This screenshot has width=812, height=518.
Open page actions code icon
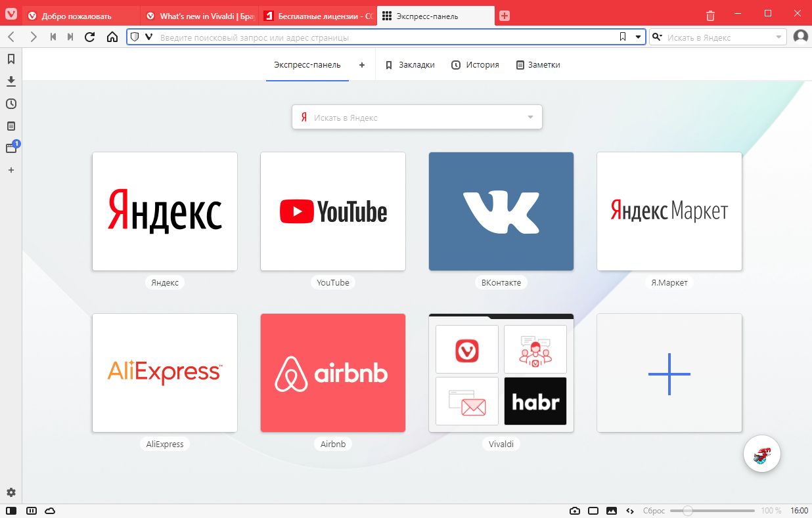pyautogui.click(x=630, y=511)
